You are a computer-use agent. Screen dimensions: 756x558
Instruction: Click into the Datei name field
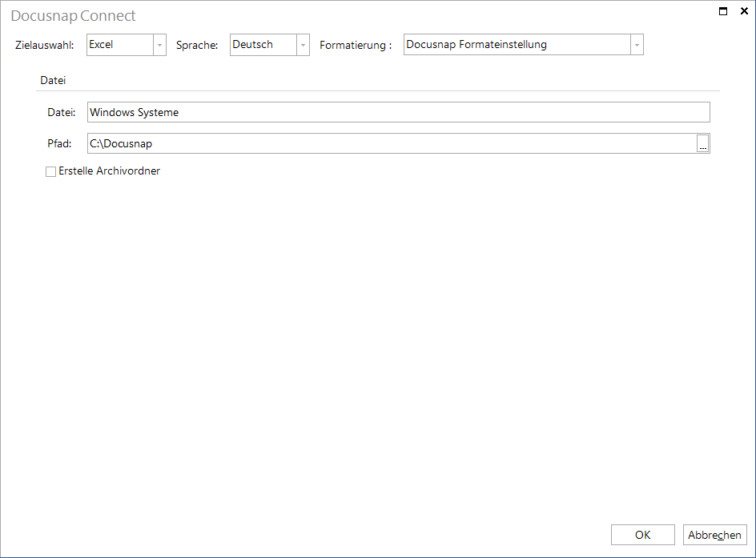[x=398, y=112]
